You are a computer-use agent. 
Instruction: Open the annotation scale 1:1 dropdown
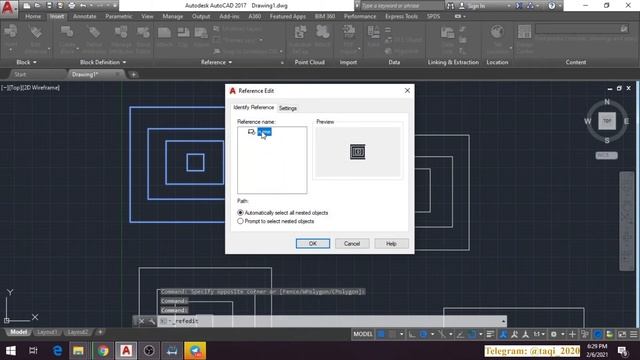point(539,334)
